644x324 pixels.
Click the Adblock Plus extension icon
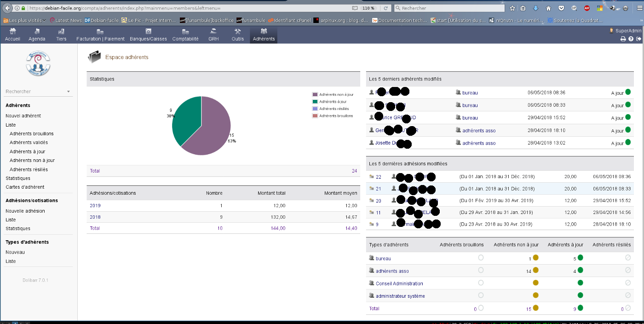tap(587, 8)
